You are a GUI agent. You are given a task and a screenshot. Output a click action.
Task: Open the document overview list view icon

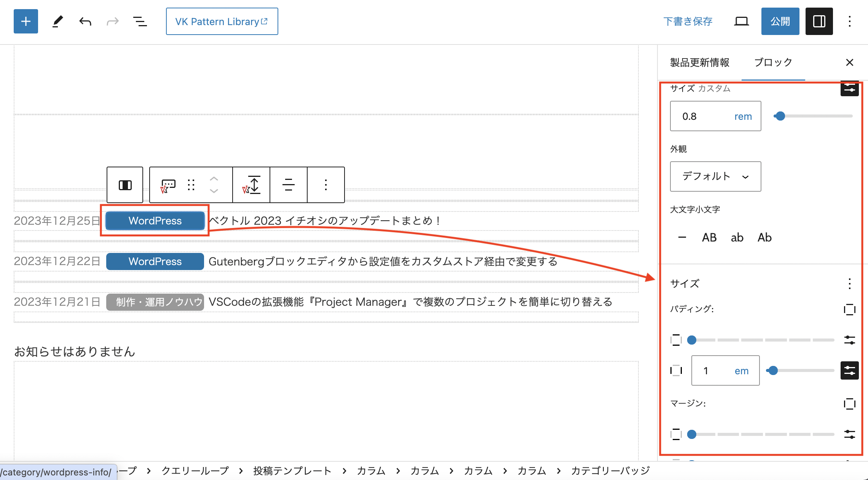point(140,21)
